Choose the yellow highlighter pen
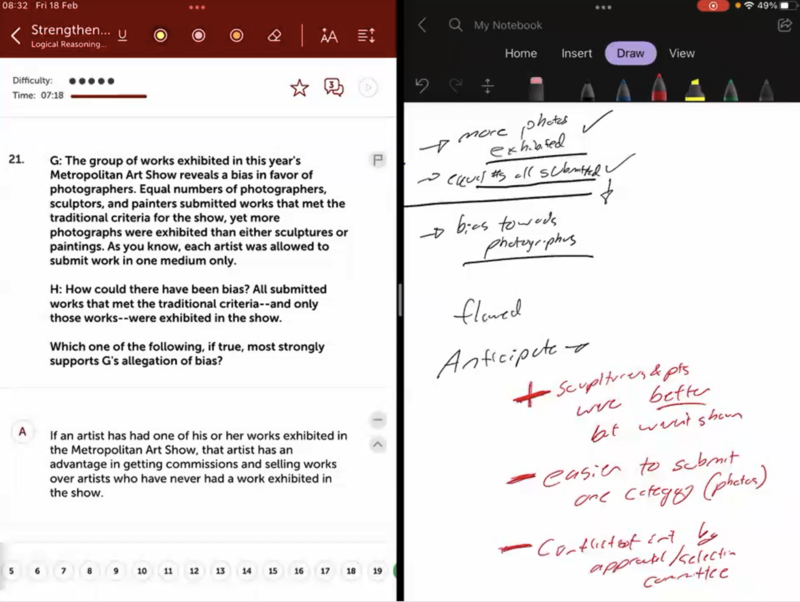 (x=694, y=88)
